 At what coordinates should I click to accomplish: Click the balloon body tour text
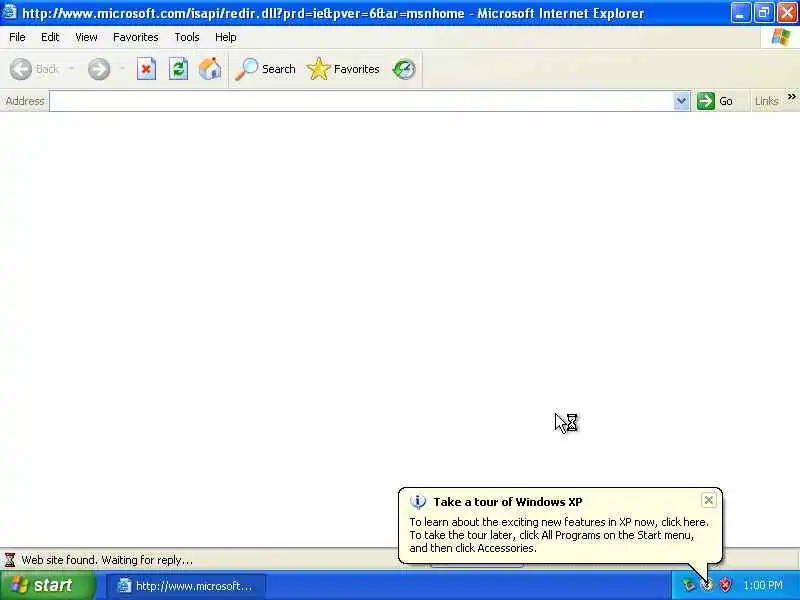click(x=559, y=535)
